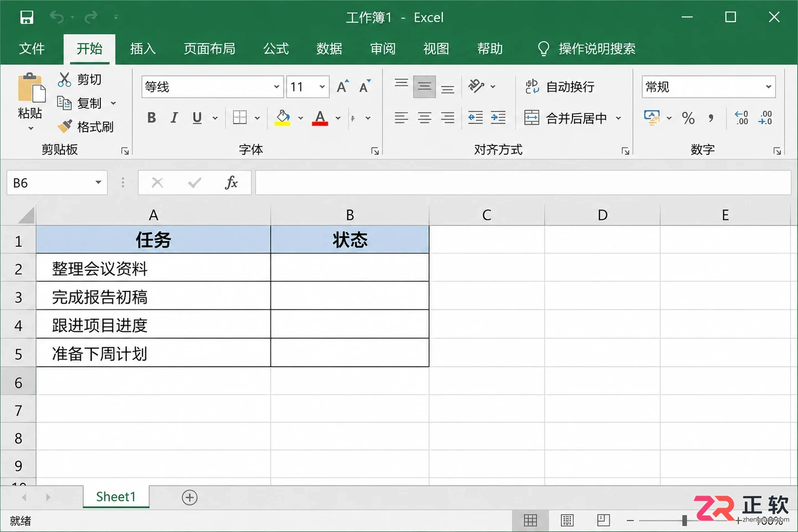Expand the 复制 copy options arrow
This screenshot has width=798, height=532.
(114, 103)
